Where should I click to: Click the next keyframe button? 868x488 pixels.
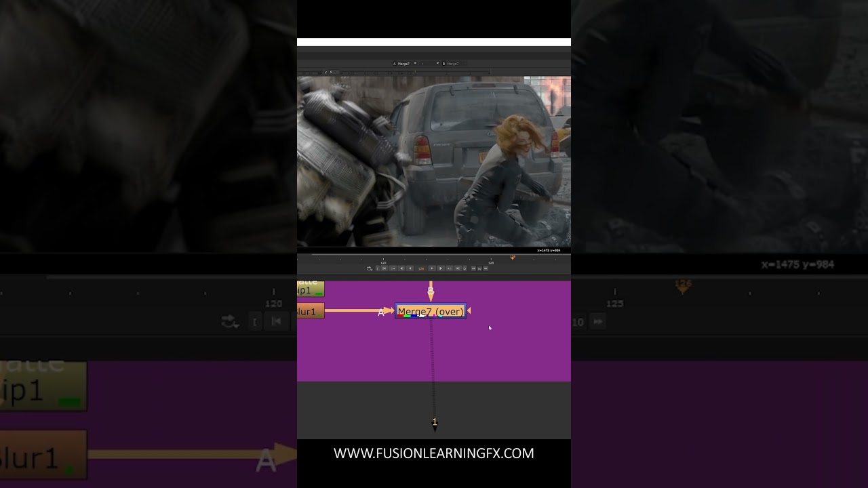450,268
